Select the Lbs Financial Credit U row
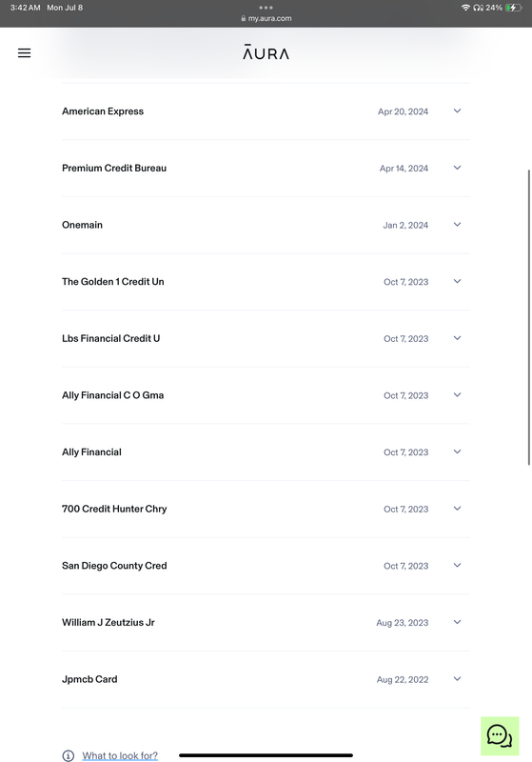 (x=266, y=338)
